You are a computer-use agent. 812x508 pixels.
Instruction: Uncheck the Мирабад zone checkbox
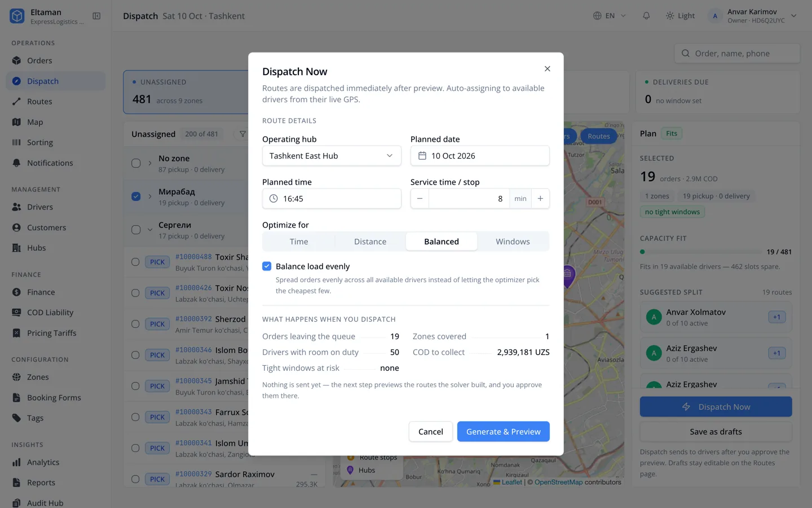pyautogui.click(x=136, y=196)
